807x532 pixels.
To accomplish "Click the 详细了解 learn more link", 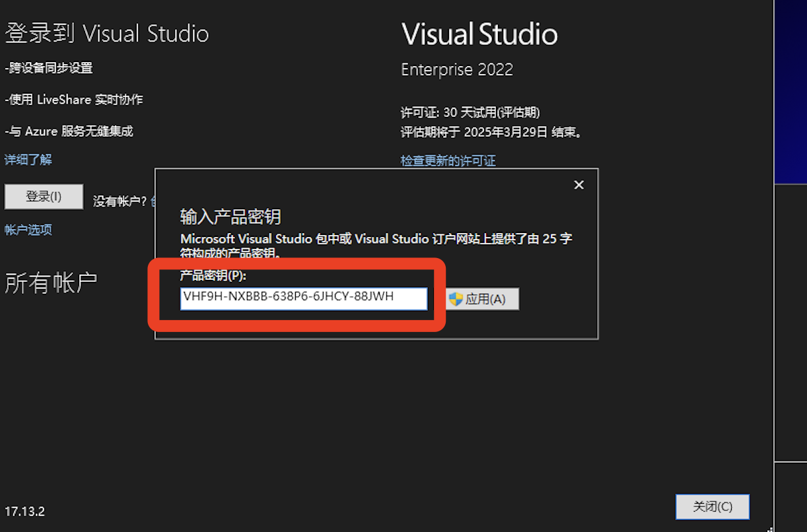I will pyautogui.click(x=28, y=160).
